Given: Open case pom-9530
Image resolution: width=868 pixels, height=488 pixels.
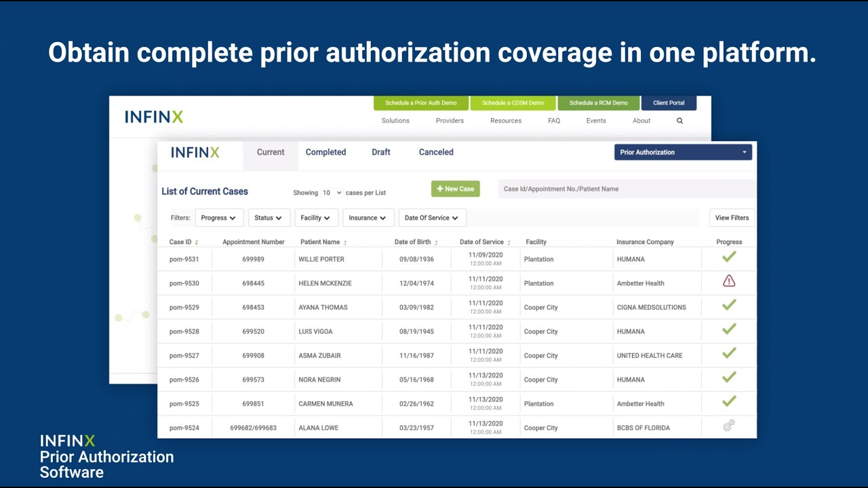Looking at the screenshot, I should coord(184,283).
